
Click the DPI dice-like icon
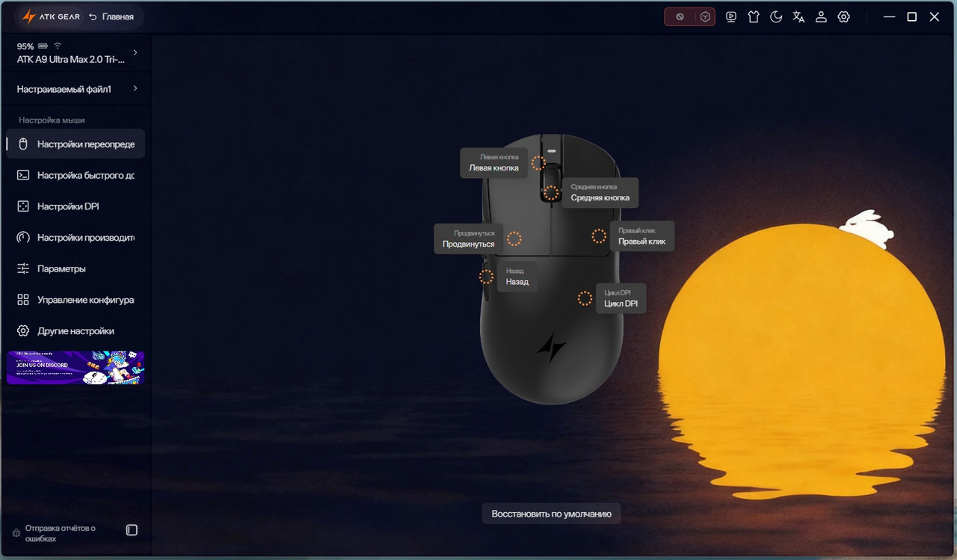(23, 206)
